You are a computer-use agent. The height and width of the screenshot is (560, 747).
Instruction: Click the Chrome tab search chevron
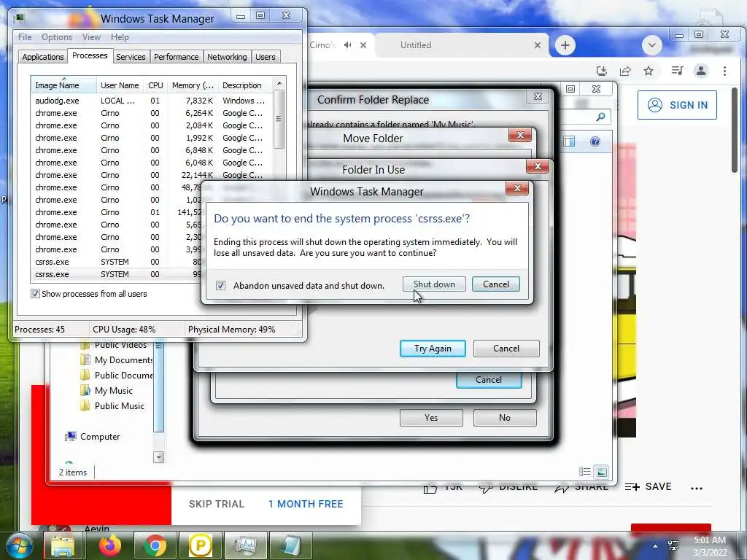[x=651, y=45]
